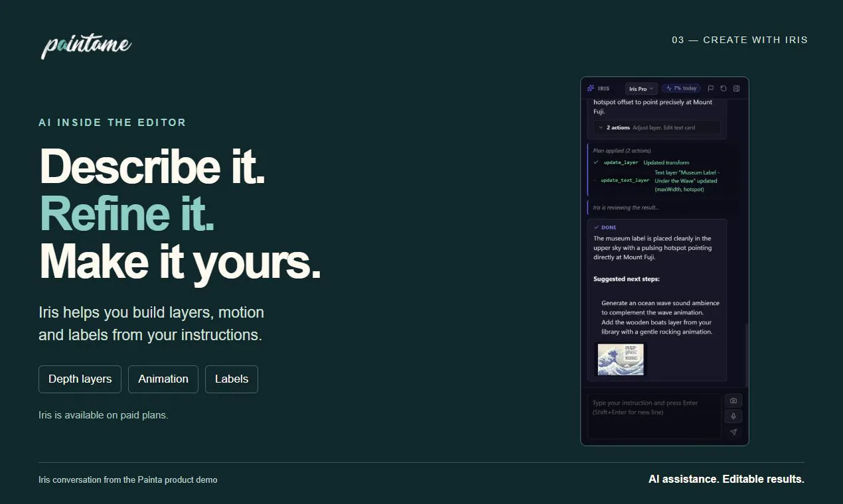Click the flag feedback icon in Iris header
This screenshot has width=843, height=504.
click(710, 88)
